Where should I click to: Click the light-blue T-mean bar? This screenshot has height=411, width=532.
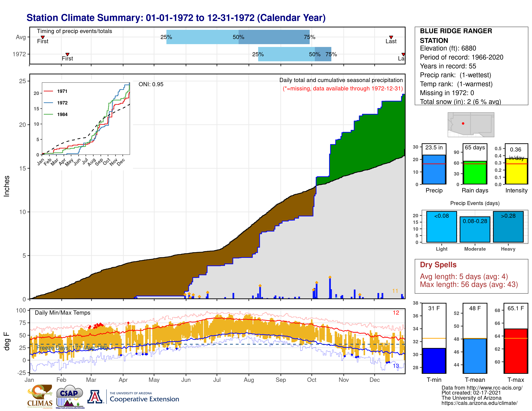pos(475,356)
